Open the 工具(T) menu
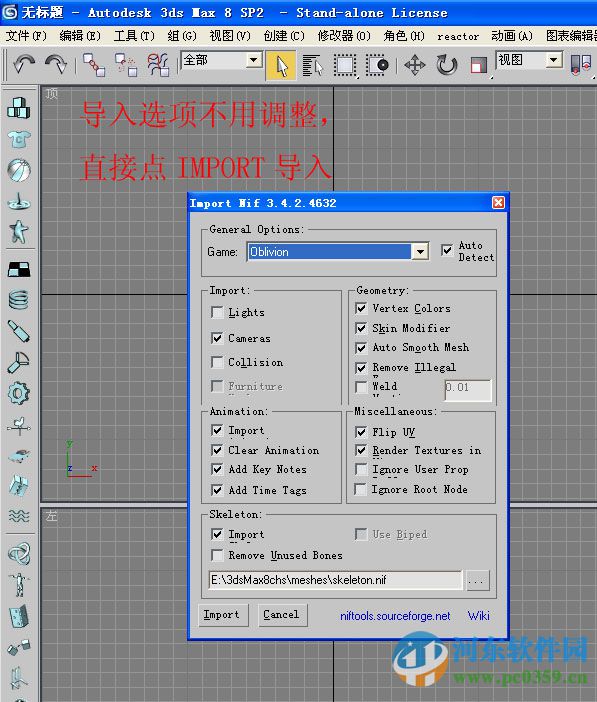This screenshot has width=597, height=702. click(x=134, y=36)
